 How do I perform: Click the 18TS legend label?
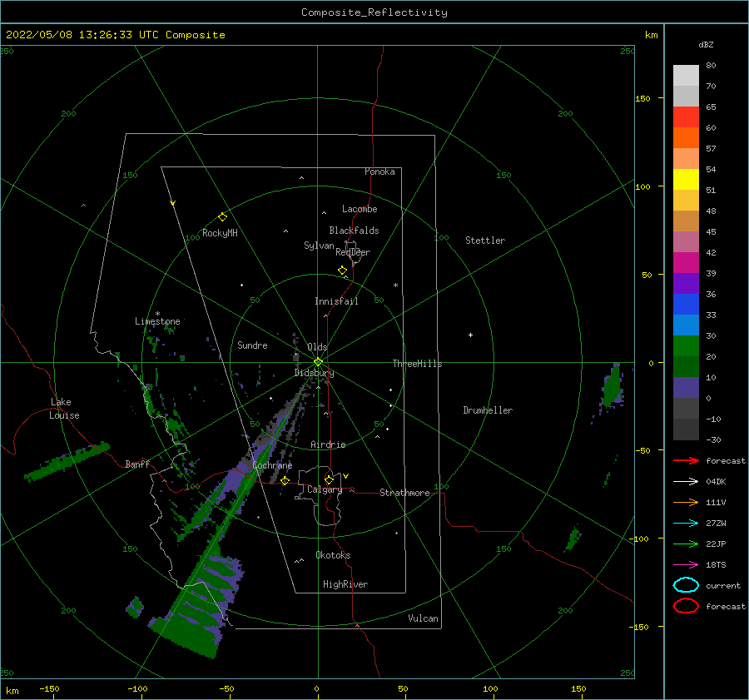716,565
